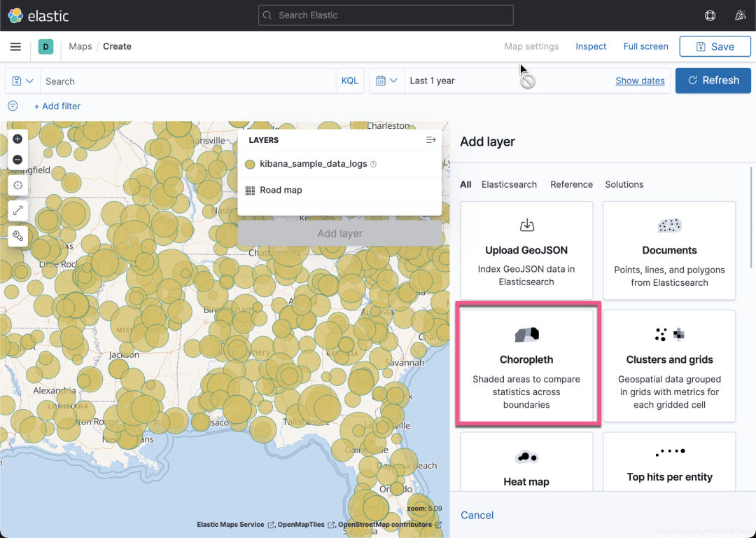The height and width of the screenshot is (538, 756).
Task: Click the Road map grid icon
Action: [x=250, y=190]
